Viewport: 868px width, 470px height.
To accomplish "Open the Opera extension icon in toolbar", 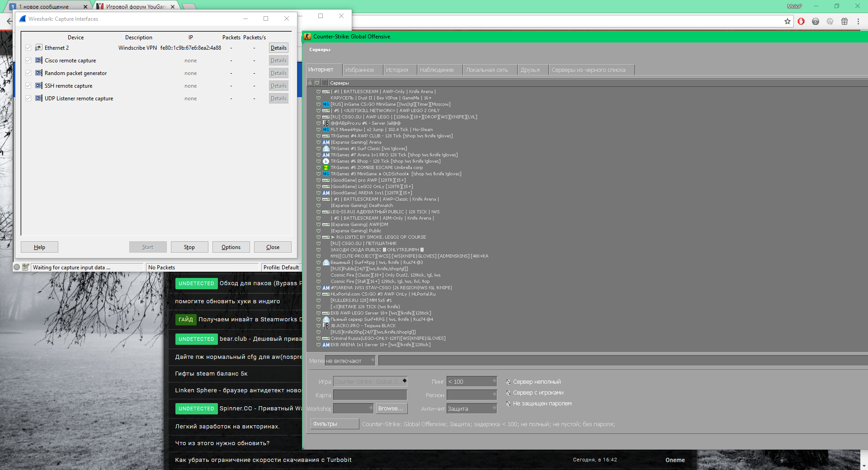I will 801,21.
